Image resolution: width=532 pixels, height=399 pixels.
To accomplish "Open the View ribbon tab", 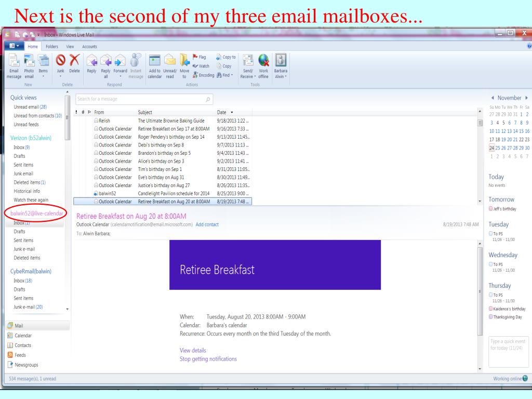I will pyautogui.click(x=70, y=46).
